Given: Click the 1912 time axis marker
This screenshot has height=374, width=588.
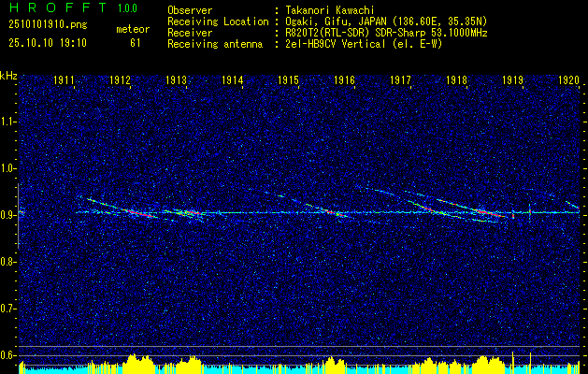Looking at the screenshot, I should click(120, 79).
